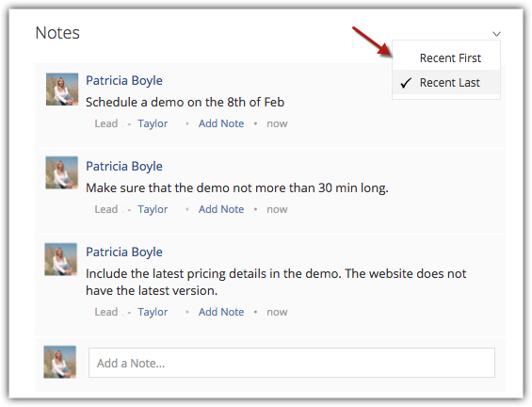Click into the Add a Note field

tap(292, 363)
